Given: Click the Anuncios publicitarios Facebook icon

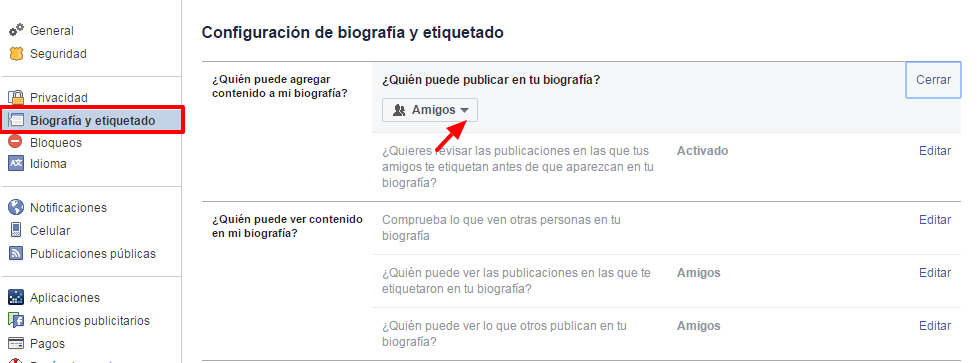Looking at the screenshot, I should click(x=16, y=321).
